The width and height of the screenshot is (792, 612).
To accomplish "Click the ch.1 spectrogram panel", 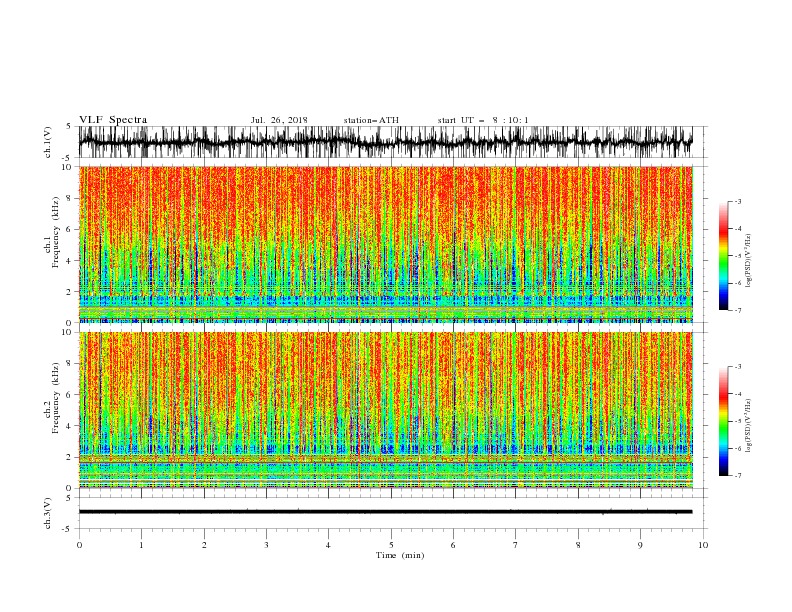I will (385, 244).
